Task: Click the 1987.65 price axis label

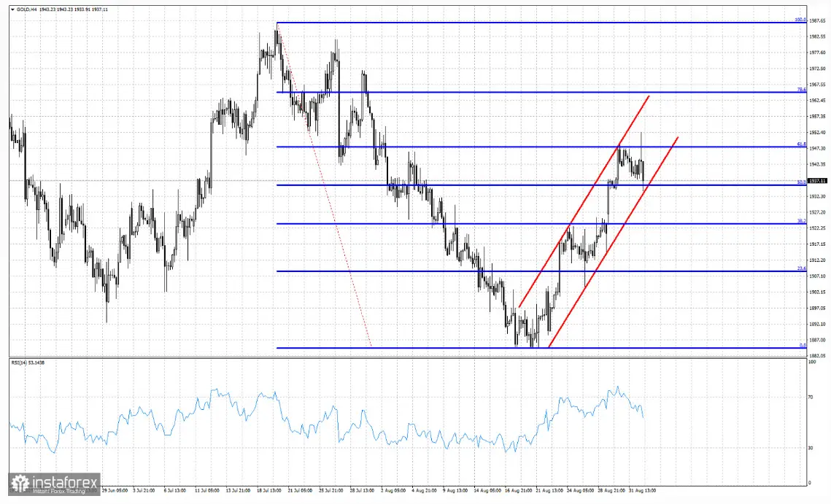Action: (817, 22)
